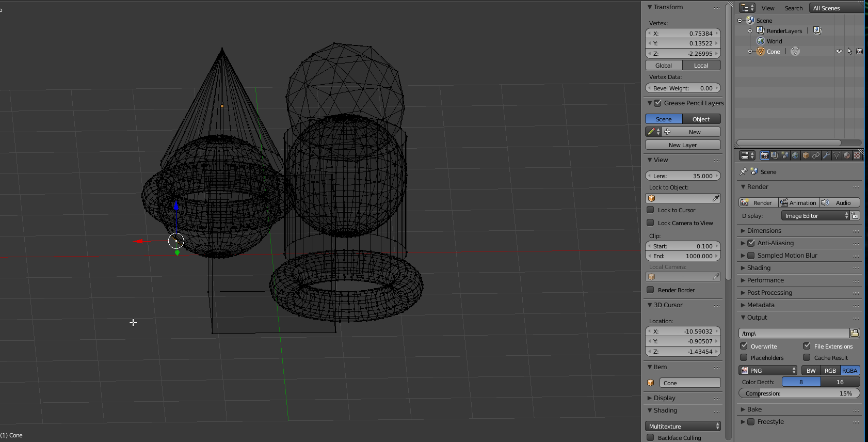Open the Material properties tab
Viewport: 868px width, 442px height.
coord(847,155)
